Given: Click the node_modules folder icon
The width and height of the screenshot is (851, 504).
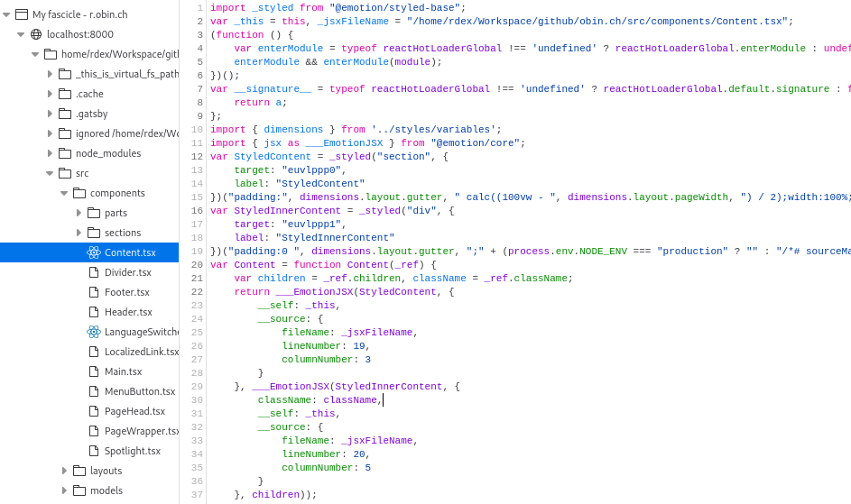Looking at the screenshot, I should [65, 153].
